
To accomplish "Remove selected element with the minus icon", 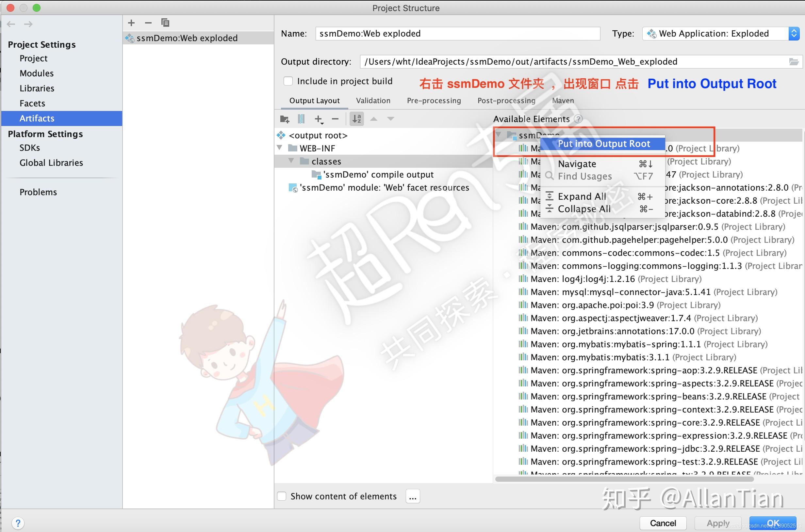I will (x=335, y=119).
